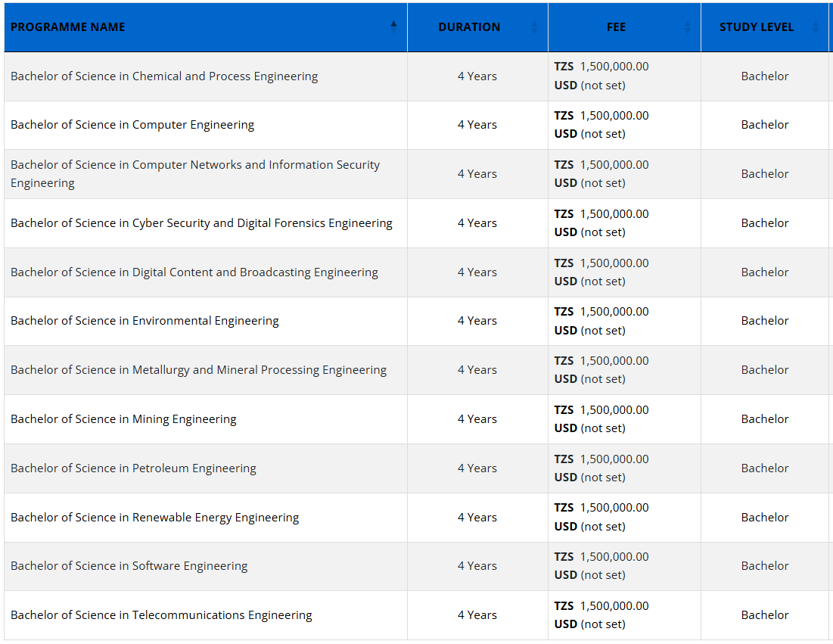Select Computer Networks and Information Security Engineering programme
Viewport: 833px width, 644px height.
tap(195, 174)
